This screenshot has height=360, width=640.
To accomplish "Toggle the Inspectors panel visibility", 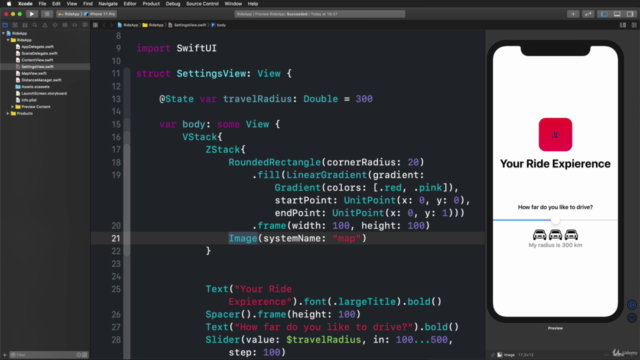I will (630, 14).
